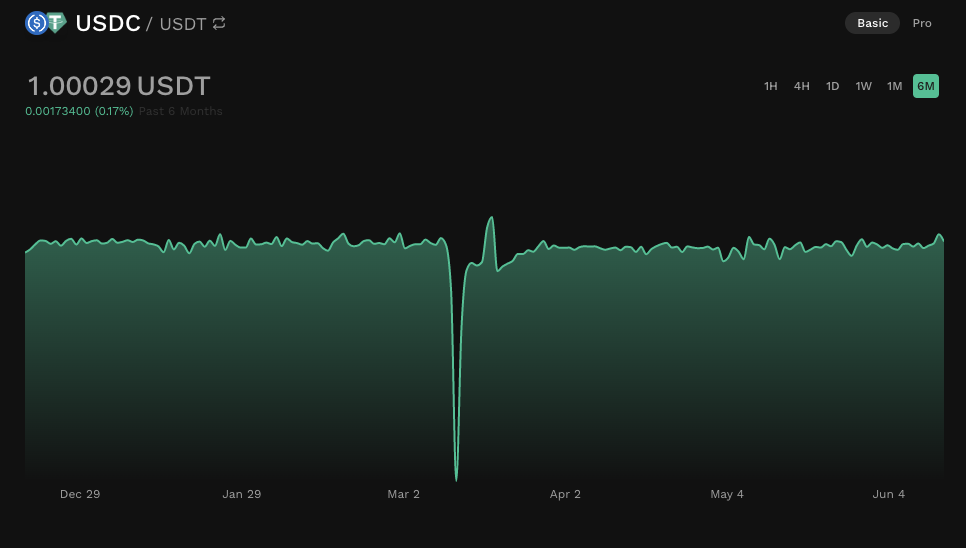Screen dimensions: 966x548
Task: Click the Mar 2 axis label
Action: click(x=404, y=494)
